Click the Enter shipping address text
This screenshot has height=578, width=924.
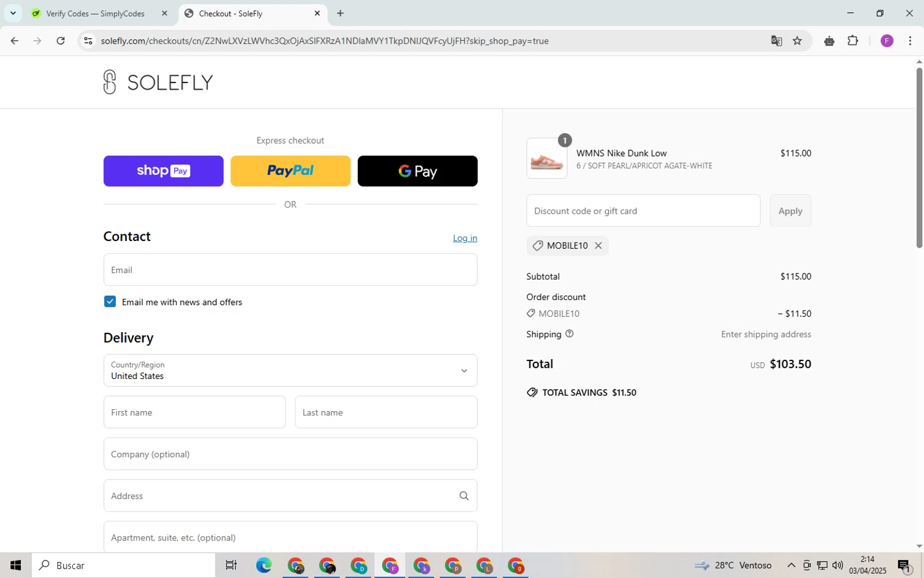766,334
